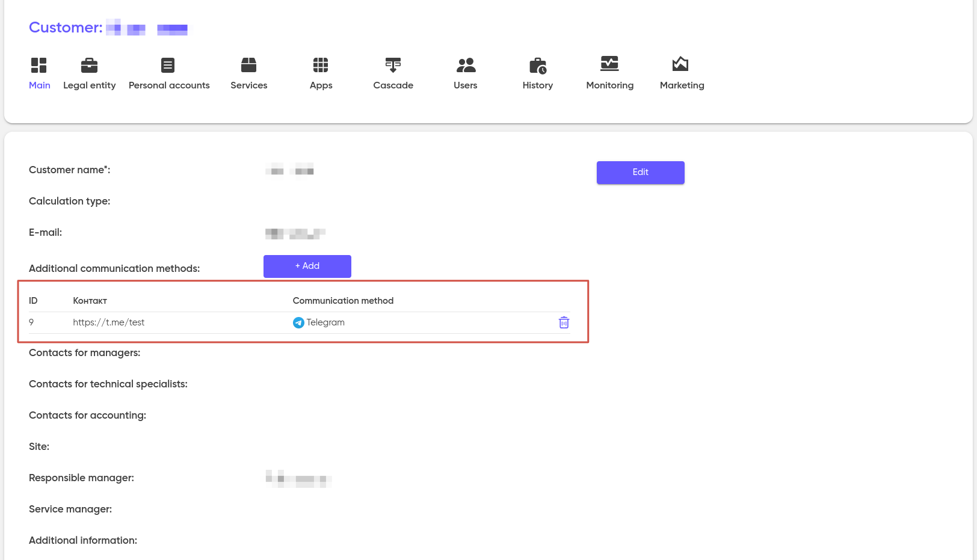This screenshot has width=977, height=560.
Task: Select the Site label
Action: [x=39, y=447]
